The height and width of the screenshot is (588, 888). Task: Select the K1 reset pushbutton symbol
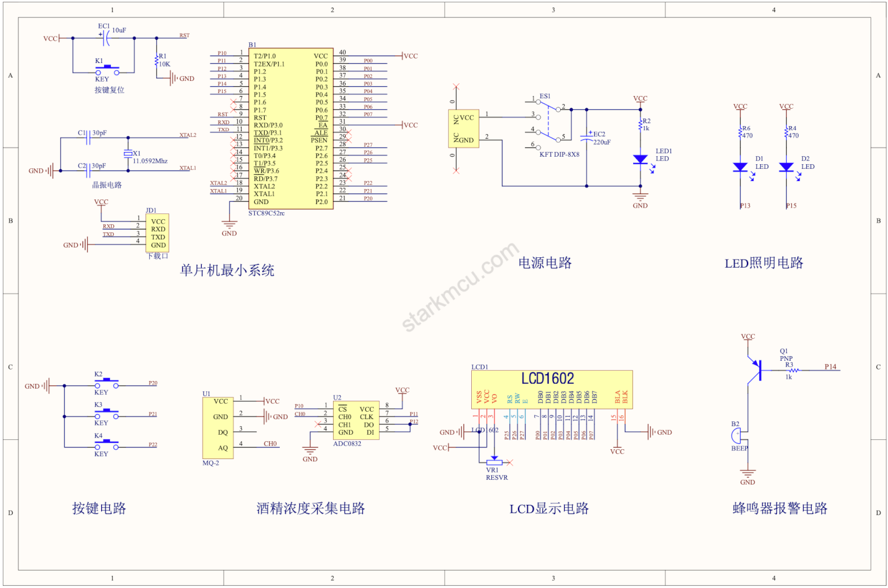click(108, 71)
